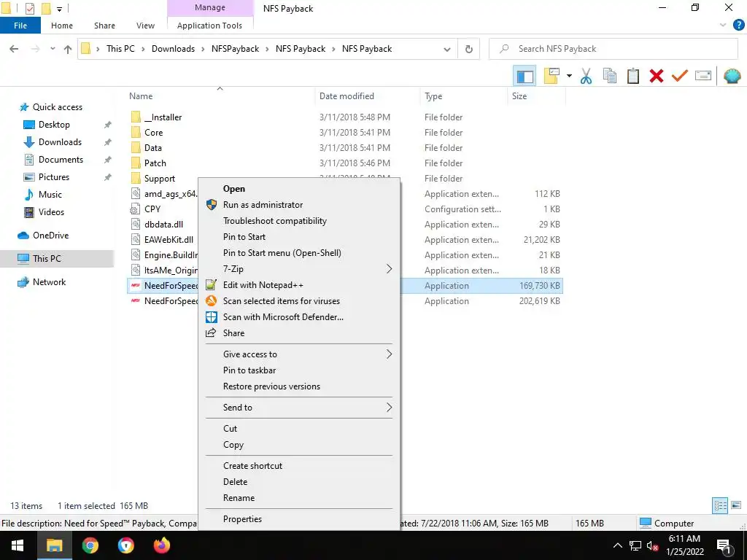Show hidden tray icons chevron
The width and height of the screenshot is (747, 560).
pyautogui.click(x=617, y=546)
